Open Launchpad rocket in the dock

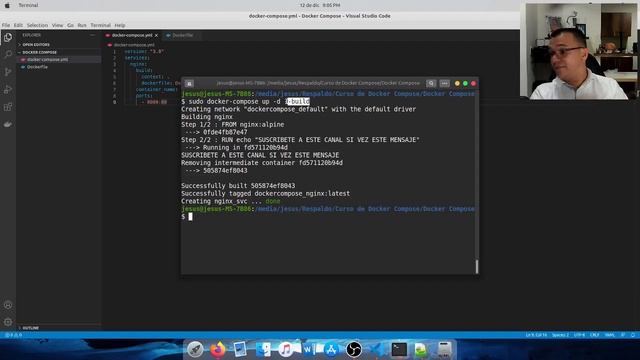(x=195, y=349)
